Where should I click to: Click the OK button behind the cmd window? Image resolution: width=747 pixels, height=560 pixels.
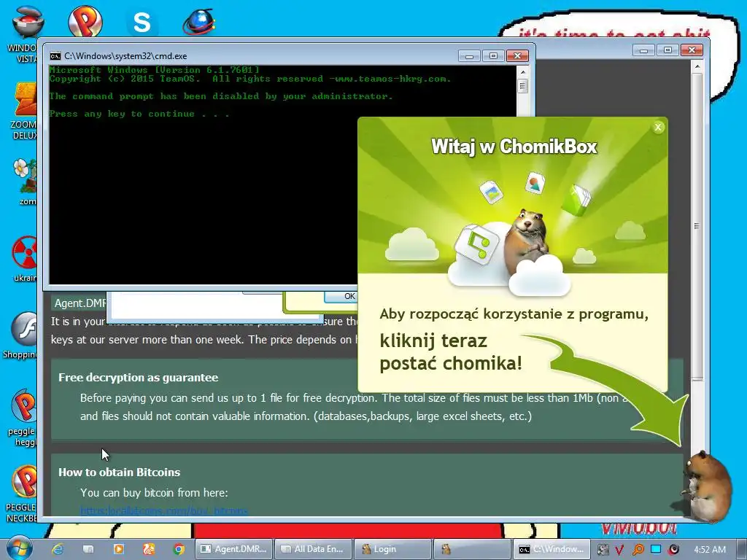(x=341, y=296)
